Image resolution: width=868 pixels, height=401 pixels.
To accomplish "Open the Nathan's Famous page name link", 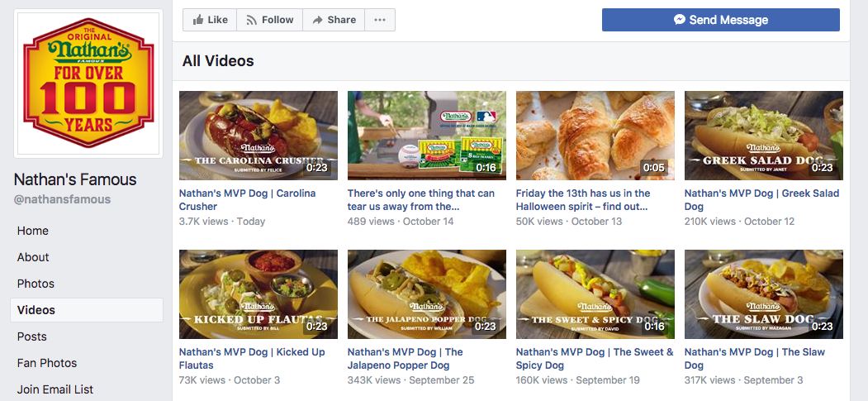I will point(75,179).
